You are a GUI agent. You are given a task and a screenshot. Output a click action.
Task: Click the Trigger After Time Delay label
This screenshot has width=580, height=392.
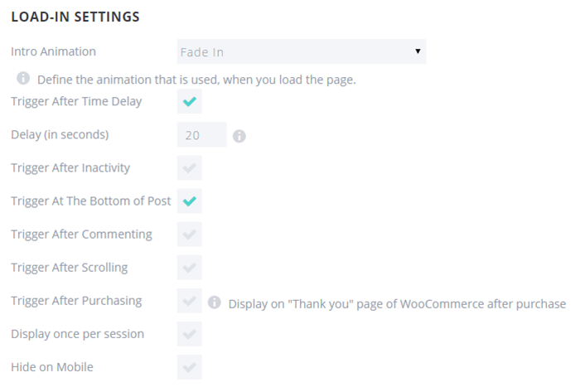[76, 101]
